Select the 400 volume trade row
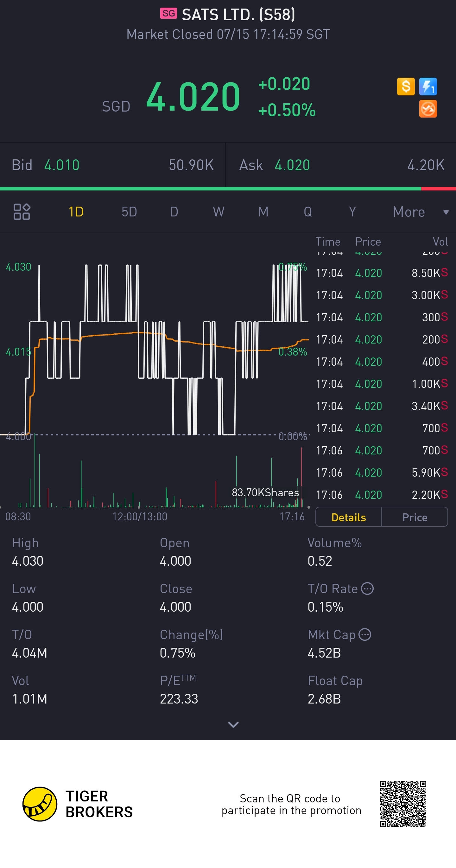Screen dimensions: 456x868 pos(382,362)
